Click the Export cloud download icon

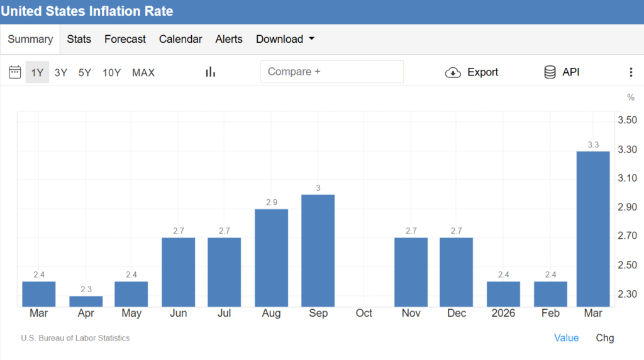(x=453, y=72)
